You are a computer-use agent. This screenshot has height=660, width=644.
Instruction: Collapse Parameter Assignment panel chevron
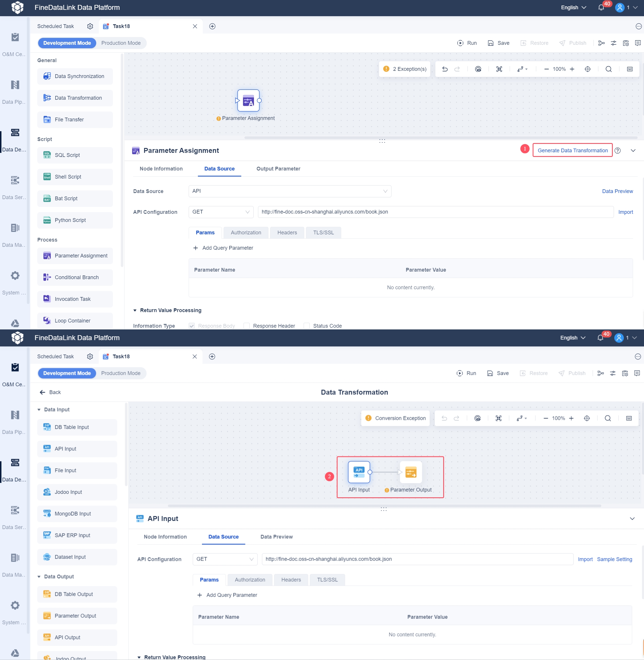[633, 151]
